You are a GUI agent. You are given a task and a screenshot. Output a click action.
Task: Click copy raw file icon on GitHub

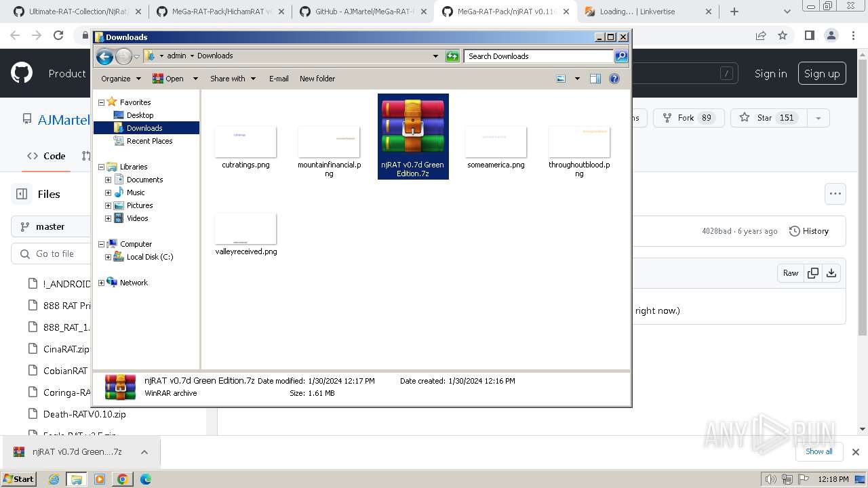812,273
